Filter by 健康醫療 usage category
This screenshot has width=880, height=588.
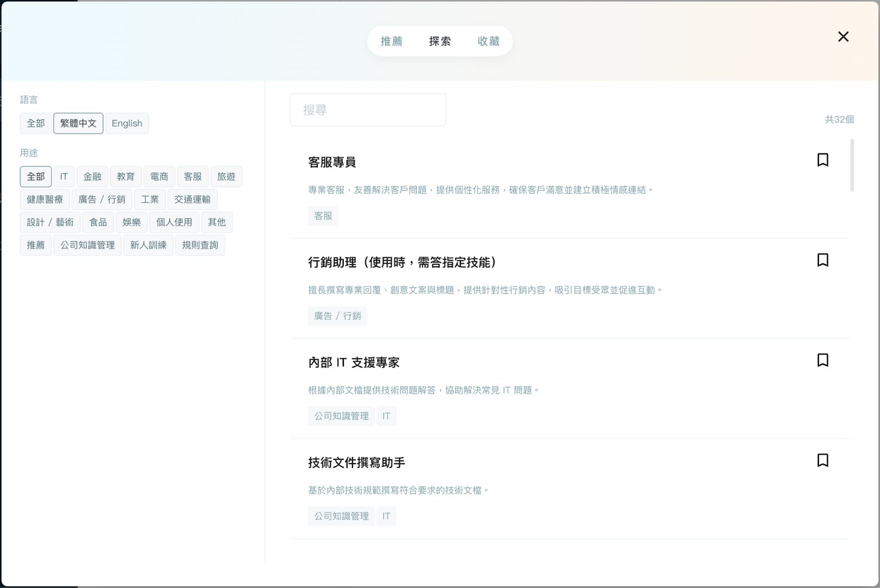tap(45, 199)
